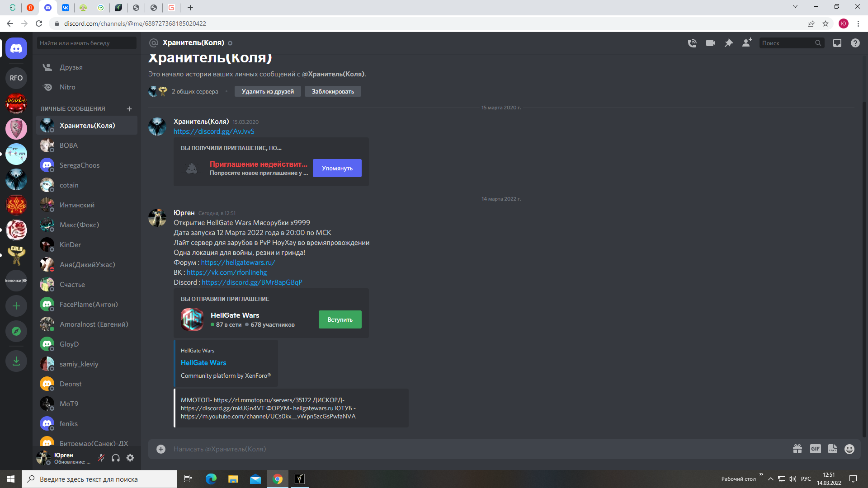The width and height of the screenshot is (868, 488).
Task: Click message input Написать @Хранитель(Коля)
Action: (479, 449)
